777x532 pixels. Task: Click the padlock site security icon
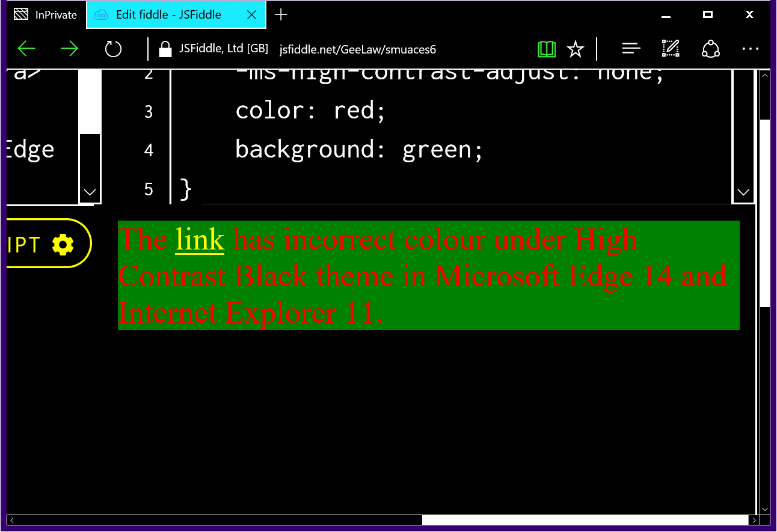165,49
